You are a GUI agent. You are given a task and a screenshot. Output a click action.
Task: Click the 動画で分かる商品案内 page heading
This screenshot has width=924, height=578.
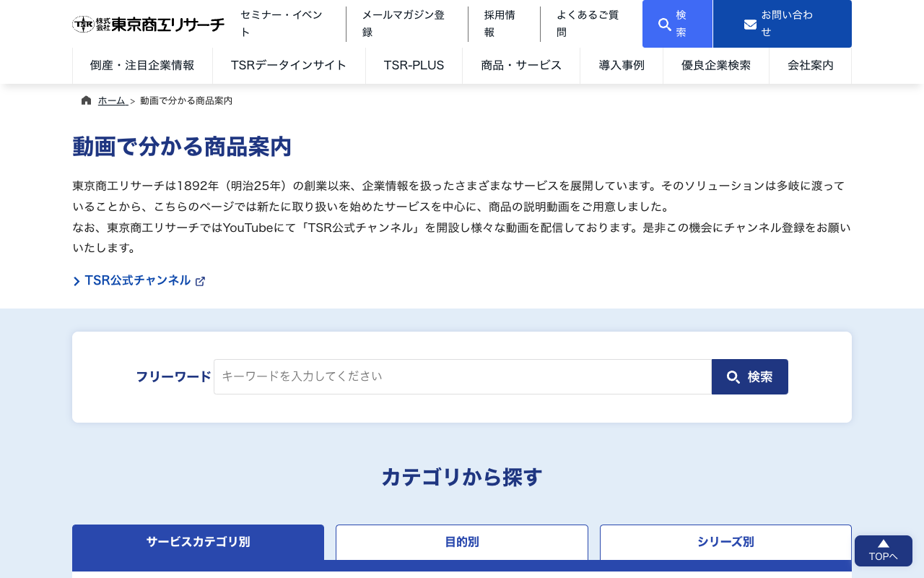coord(182,147)
